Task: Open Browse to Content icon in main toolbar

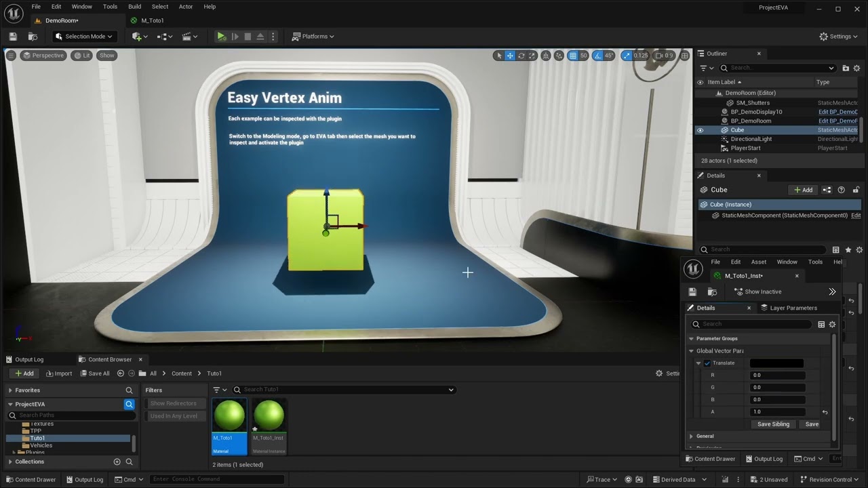Action: [33, 37]
